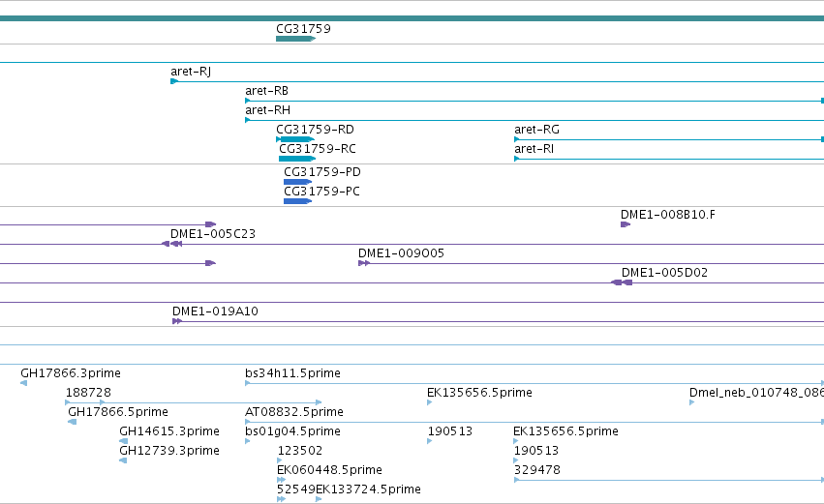Screen dimensions: 824x504
Task: Select the aret-RJ transcript start arrow
Action: 174,81
